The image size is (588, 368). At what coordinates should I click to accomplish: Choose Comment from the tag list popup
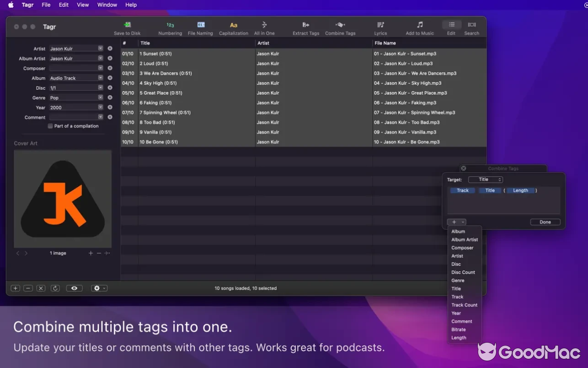(461, 321)
